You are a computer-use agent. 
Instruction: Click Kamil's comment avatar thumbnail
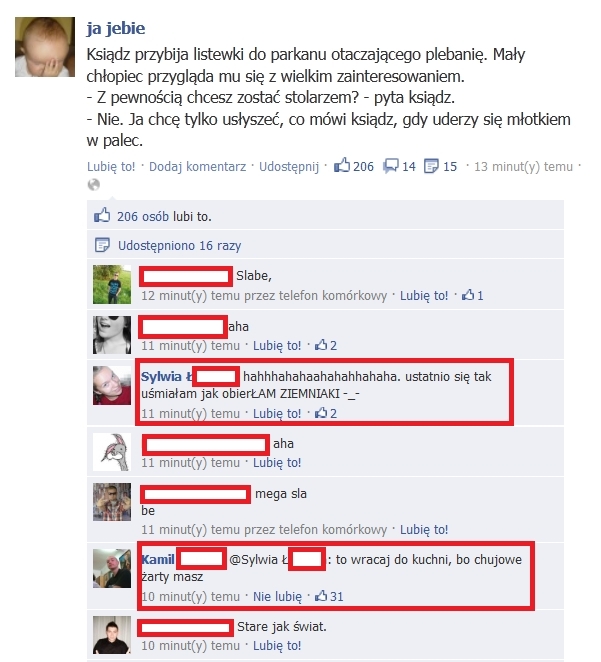112,568
